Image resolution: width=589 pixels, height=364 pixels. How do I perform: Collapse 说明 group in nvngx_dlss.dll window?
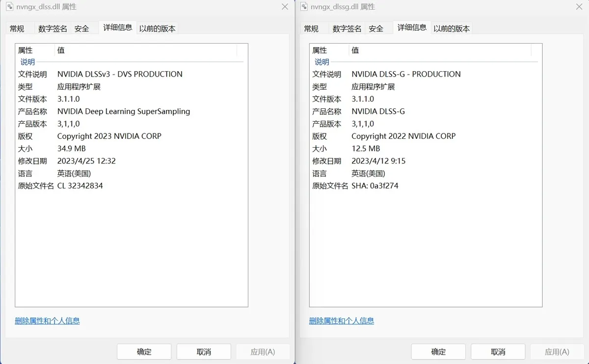tap(27, 62)
